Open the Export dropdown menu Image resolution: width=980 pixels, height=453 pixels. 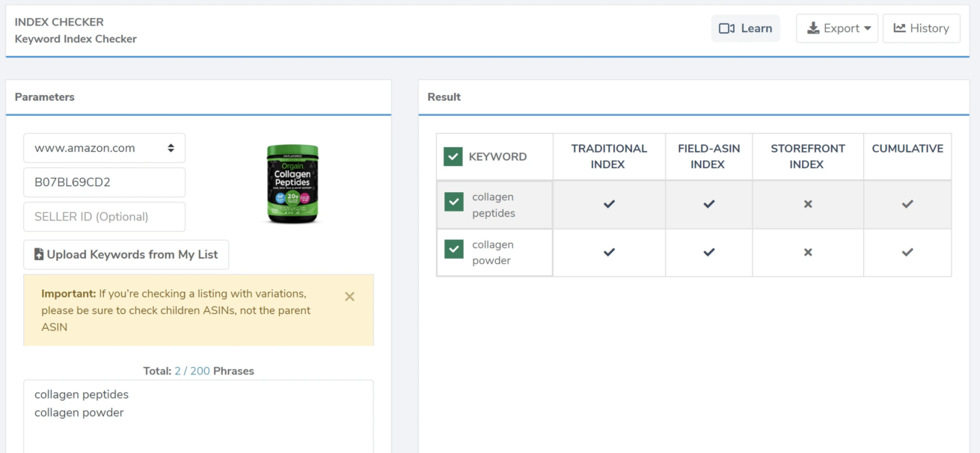pos(836,28)
